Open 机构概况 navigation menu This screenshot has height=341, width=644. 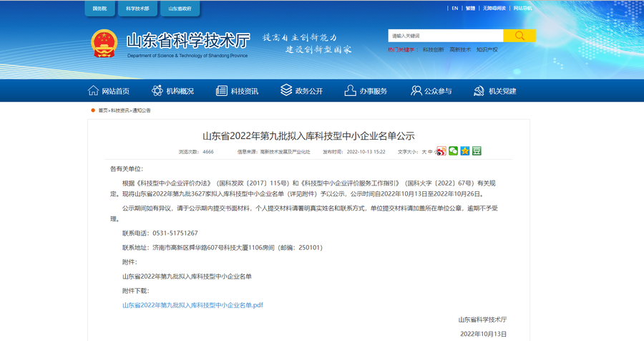tap(180, 91)
